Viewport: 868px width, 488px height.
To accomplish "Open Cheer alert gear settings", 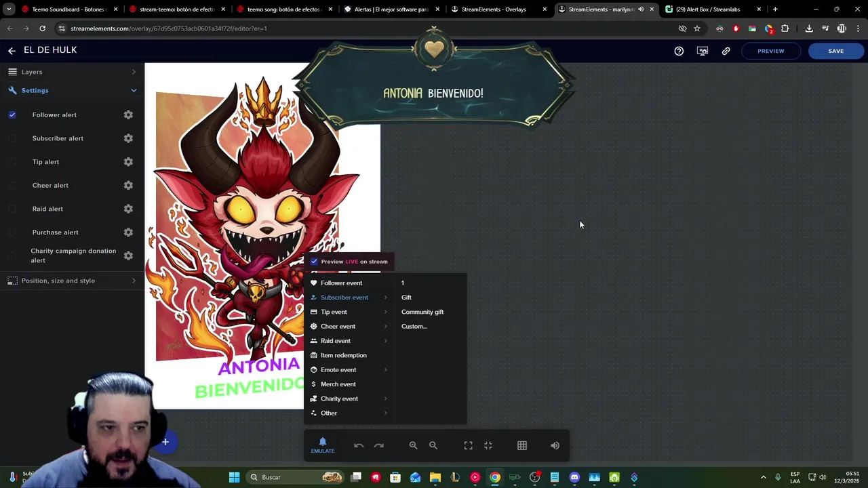I will 128,185.
